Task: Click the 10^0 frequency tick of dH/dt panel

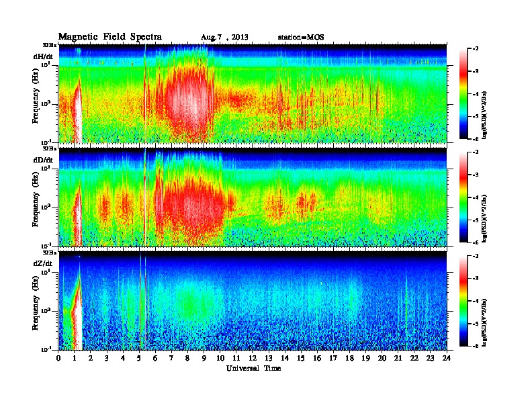Action: point(45,103)
